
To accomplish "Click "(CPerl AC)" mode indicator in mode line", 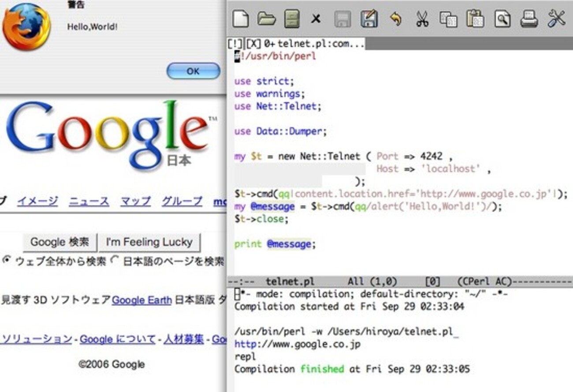I will pyautogui.click(x=485, y=282).
